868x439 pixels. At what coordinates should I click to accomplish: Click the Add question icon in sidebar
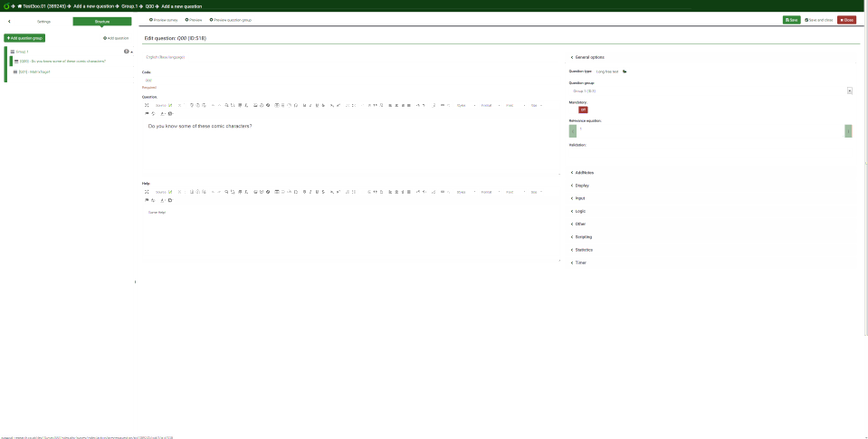[x=115, y=38]
